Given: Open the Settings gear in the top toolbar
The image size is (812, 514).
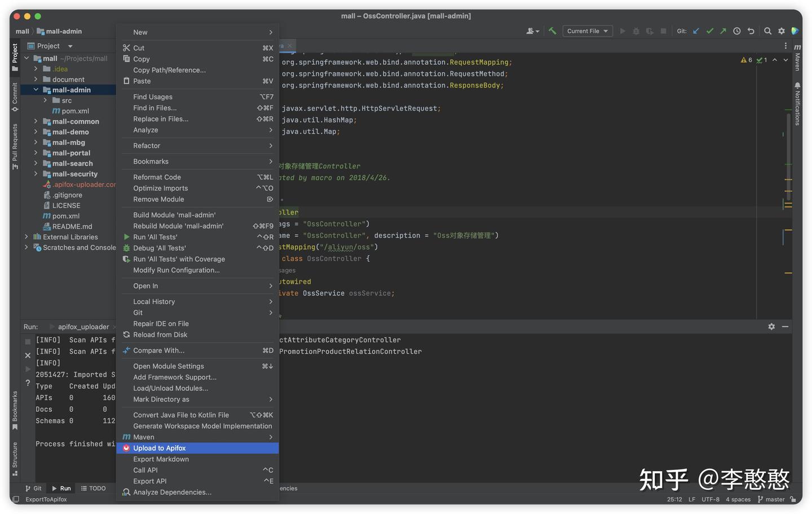Looking at the screenshot, I should click(x=782, y=31).
